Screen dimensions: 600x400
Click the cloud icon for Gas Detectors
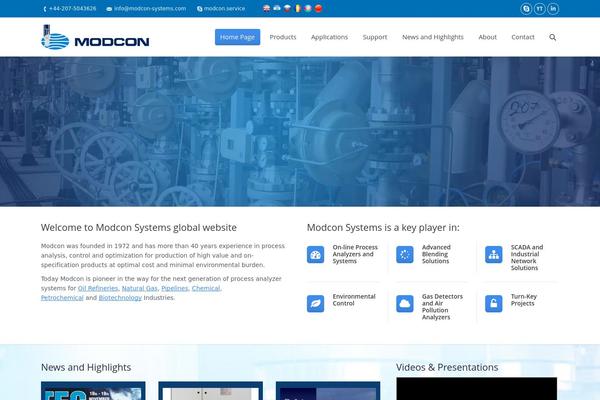click(404, 304)
